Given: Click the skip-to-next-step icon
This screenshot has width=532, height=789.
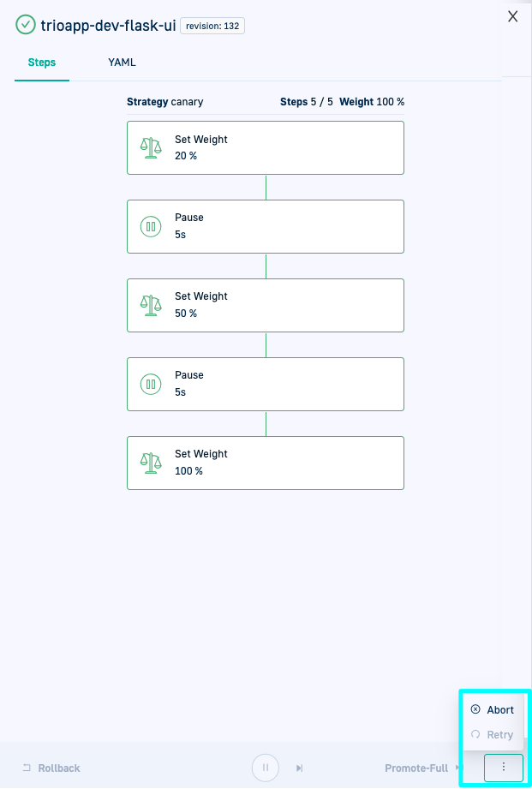Looking at the screenshot, I should click(x=299, y=768).
